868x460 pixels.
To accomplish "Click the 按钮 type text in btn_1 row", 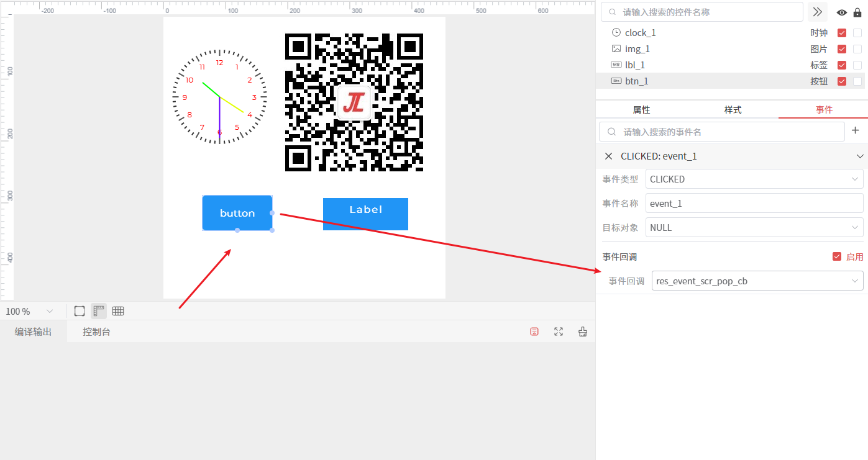I will [x=819, y=81].
